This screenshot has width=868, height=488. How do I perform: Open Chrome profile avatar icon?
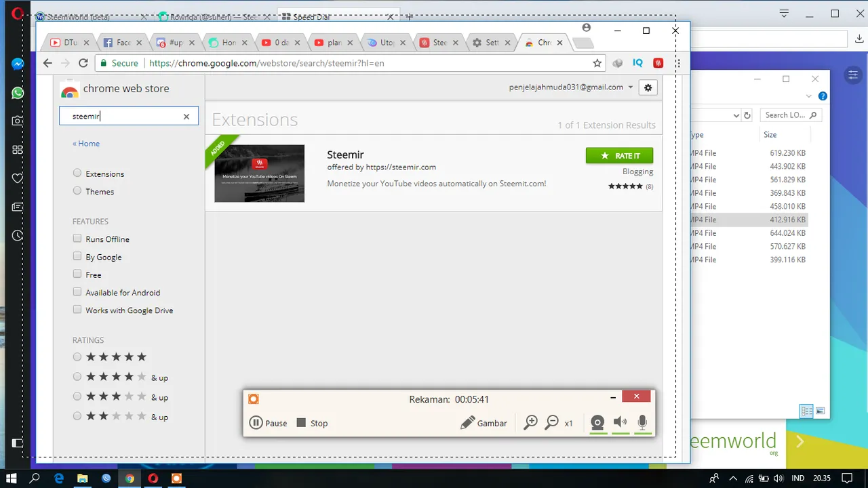(x=587, y=28)
